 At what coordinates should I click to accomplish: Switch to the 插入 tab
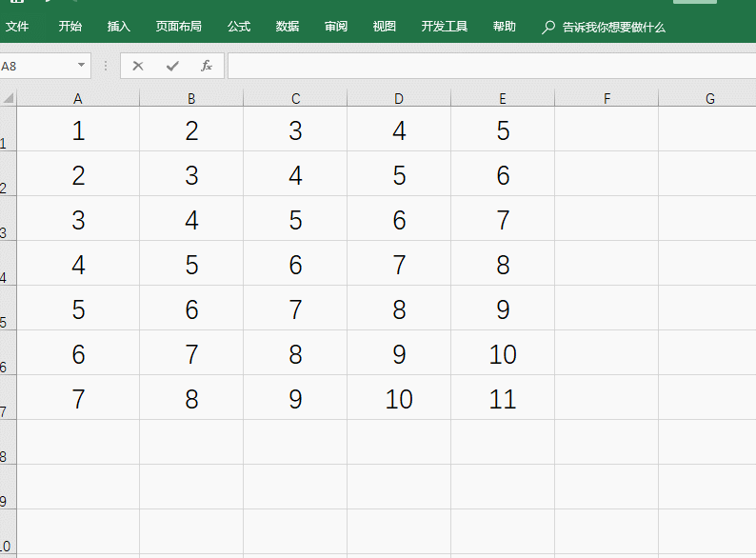pyautogui.click(x=119, y=27)
